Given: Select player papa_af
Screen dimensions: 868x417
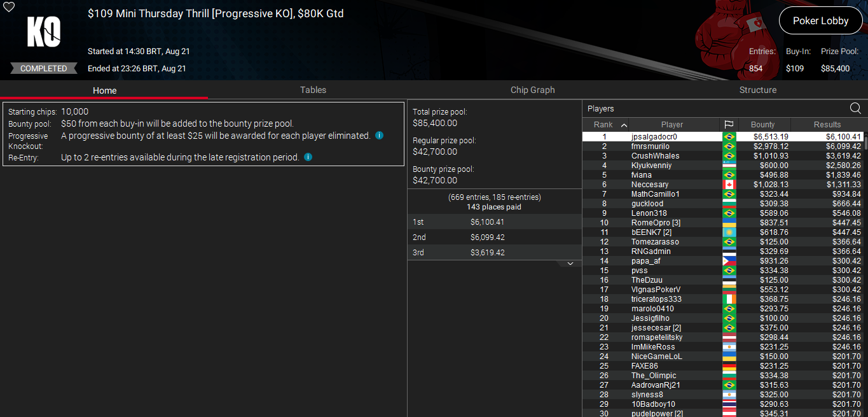Looking at the screenshot, I should [722, 261].
